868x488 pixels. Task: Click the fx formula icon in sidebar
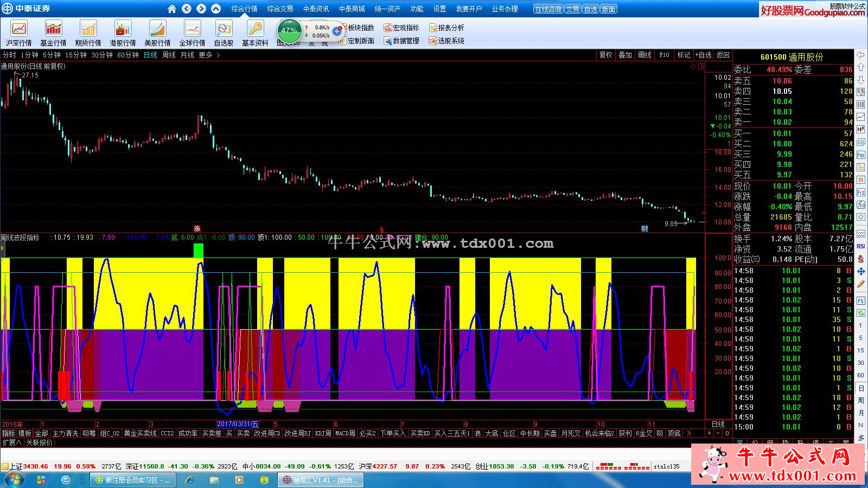861,205
